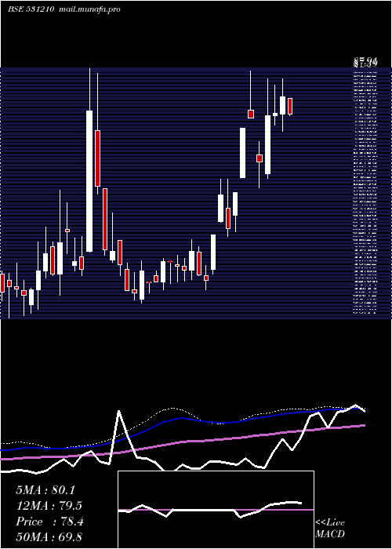Click the Price : 78.4 reading
Image resolution: width=392 pixels, height=549 pixels.
49,522
